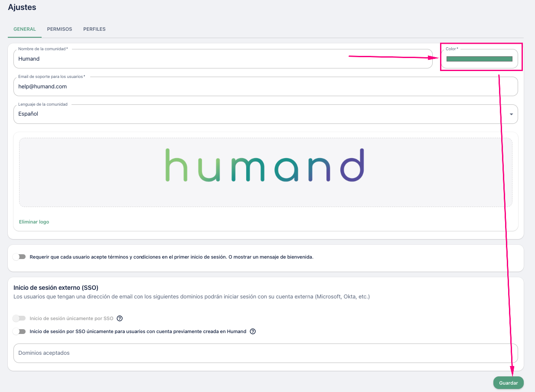Toggle SSO only for previously created accounts
Image resolution: width=535 pixels, height=392 pixels.
click(19, 331)
